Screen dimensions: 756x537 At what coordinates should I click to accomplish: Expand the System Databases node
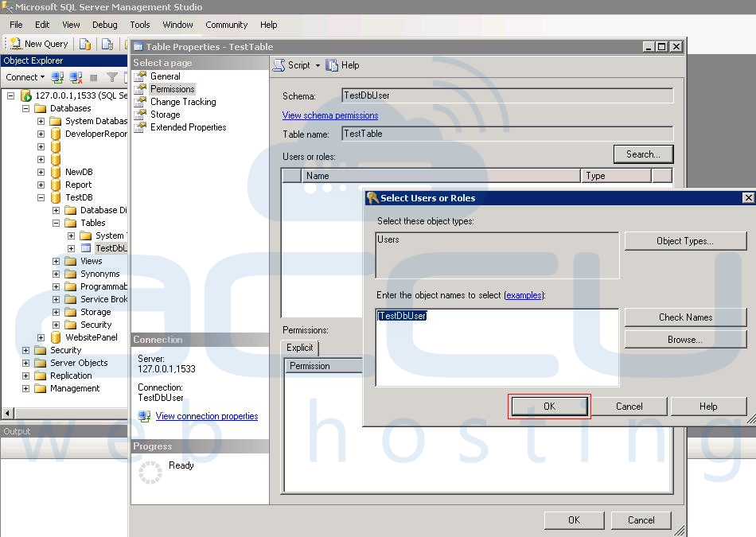(41, 121)
